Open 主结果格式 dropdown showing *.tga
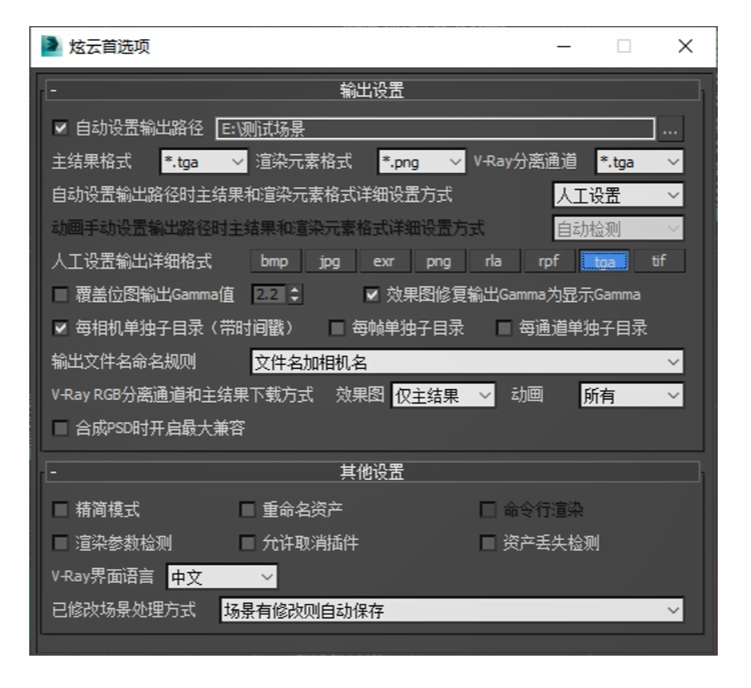Image resolution: width=751 pixels, height=688 pixels. tap(203, 161)
